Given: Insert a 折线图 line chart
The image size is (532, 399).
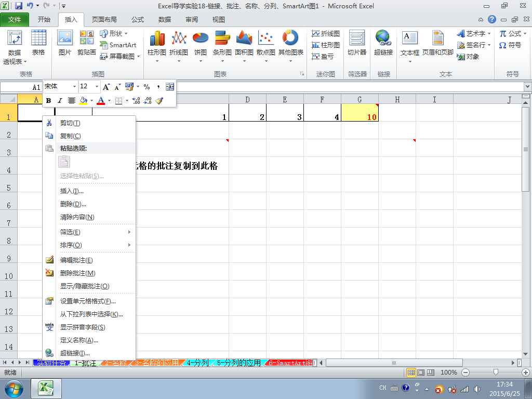Looking at the screenshot, I should coord(179,47).
